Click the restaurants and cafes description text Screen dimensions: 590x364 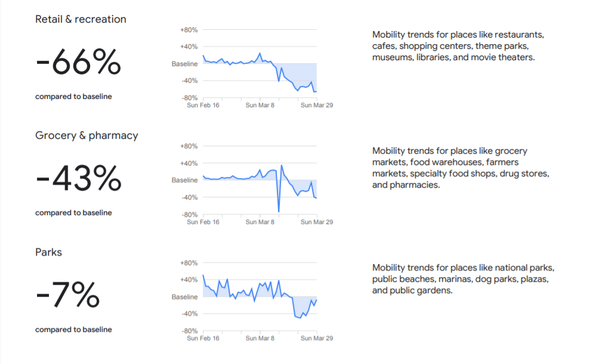[458, 46]
